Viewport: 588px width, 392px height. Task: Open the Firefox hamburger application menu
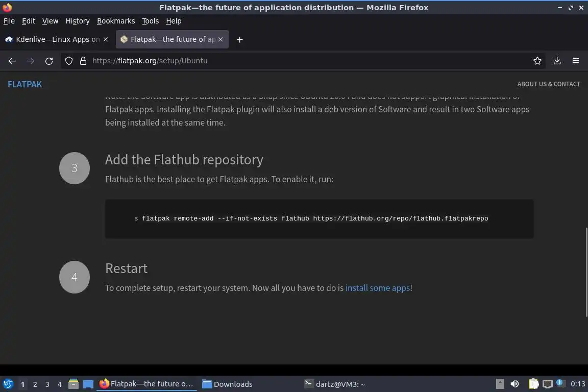576,61
